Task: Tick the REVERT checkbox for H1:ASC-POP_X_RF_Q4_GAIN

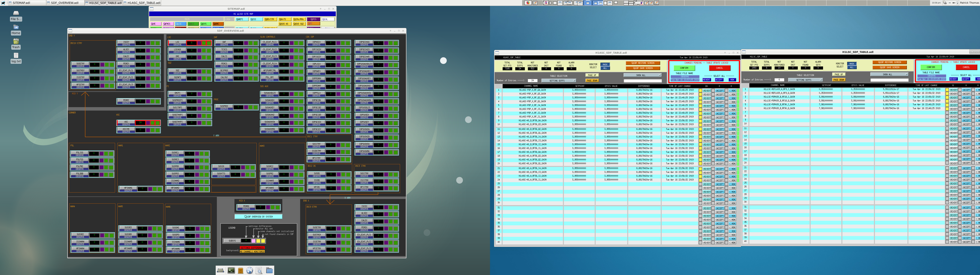Action: point(700,90)
